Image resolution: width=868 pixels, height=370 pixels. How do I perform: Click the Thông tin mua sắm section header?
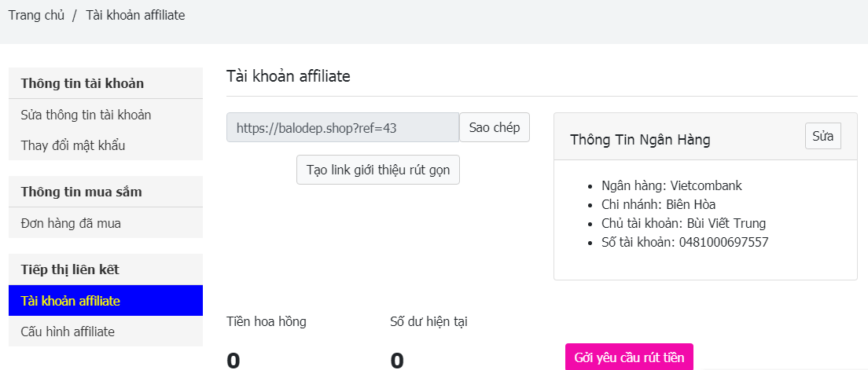[82, 192]
